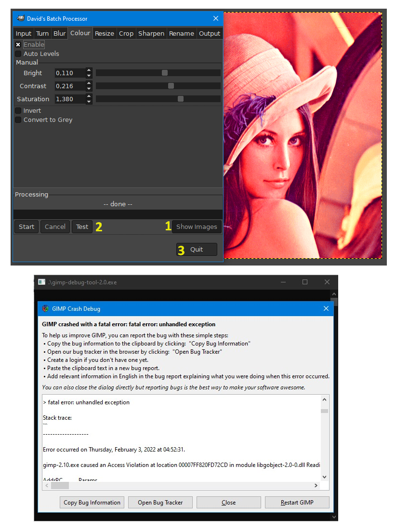Screen dimensions: 396x532
Task: Click the GIMP Wilber icon in David's Batch Processor title bar
Action: [21, 18]
